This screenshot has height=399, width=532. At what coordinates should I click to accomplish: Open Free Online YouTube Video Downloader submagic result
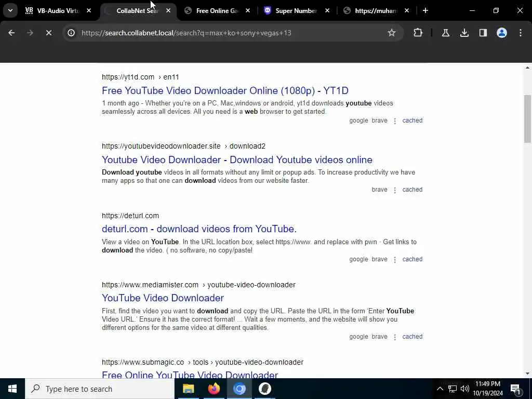pos(190,375)
